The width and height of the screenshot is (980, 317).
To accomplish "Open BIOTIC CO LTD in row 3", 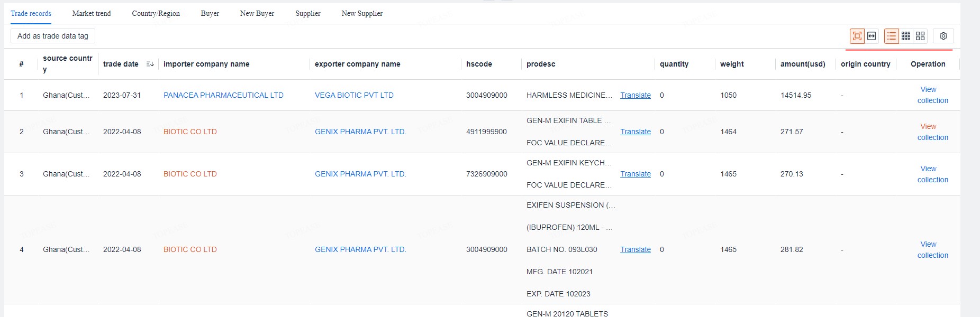I will coord(190,174).
